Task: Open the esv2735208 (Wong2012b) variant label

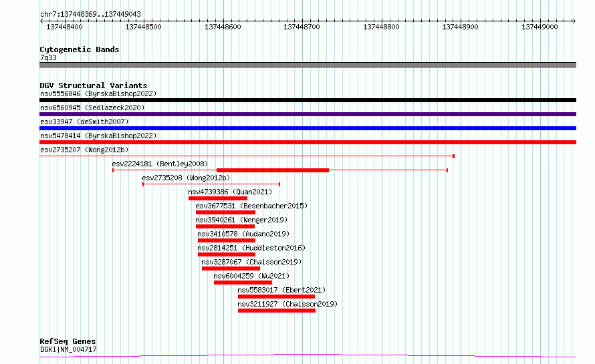Action: click(x=186, y=178)
